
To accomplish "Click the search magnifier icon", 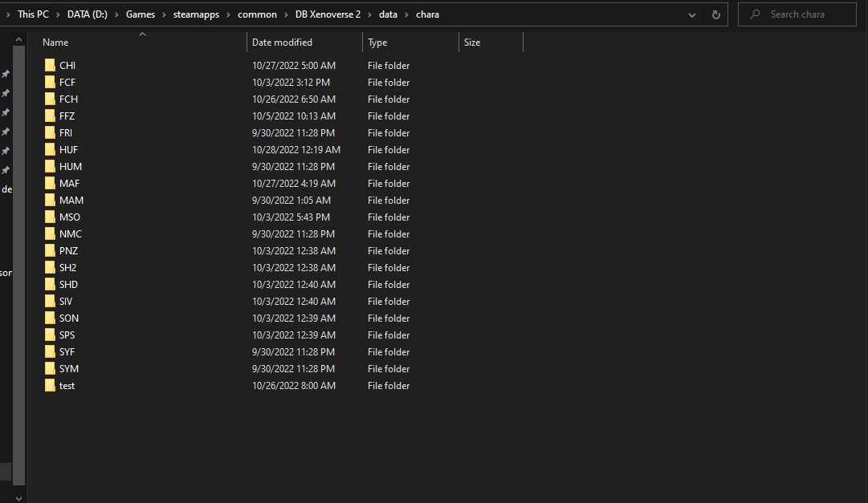I will (x=755, y=14).
